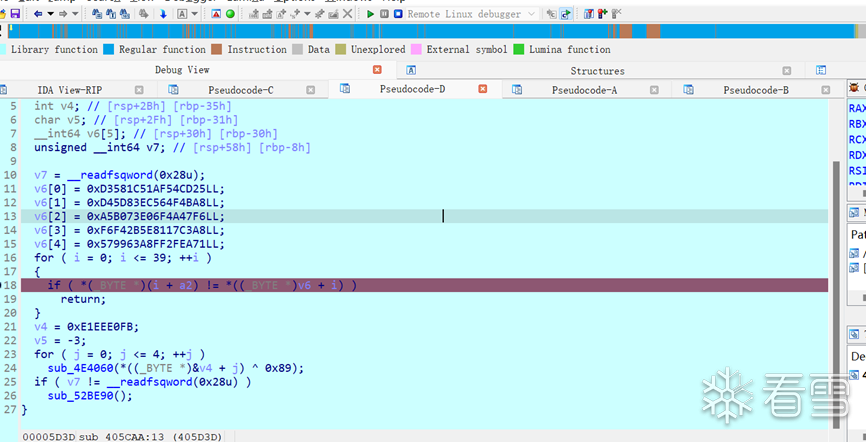The height and width of the screenshot is (442, 866).
Task: Jump forward with the gray right arrow
Action: tap(63, 14)
